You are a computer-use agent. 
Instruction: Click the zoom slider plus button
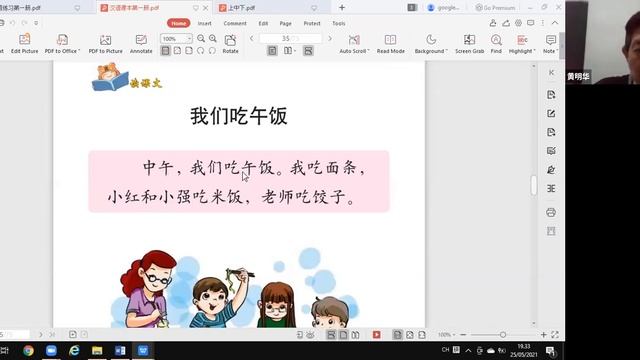click(x=543, y=335)
